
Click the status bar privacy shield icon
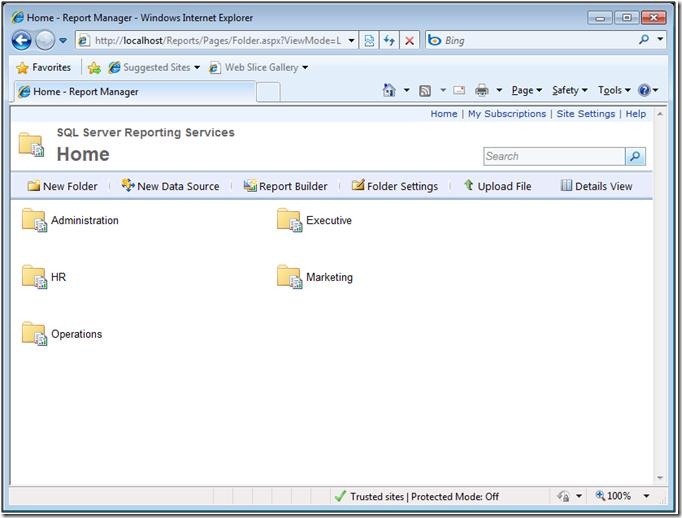point(564,496)
